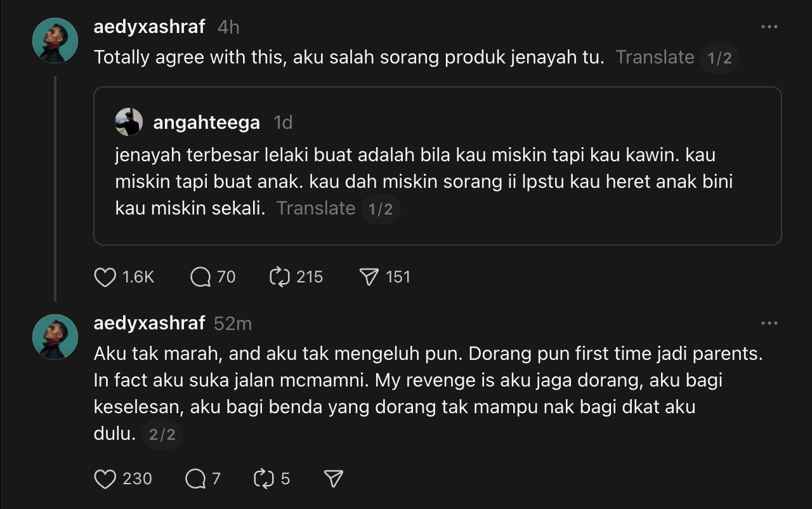
Task: Like the second post with 230 likes
Action: [x=105, y=479]
